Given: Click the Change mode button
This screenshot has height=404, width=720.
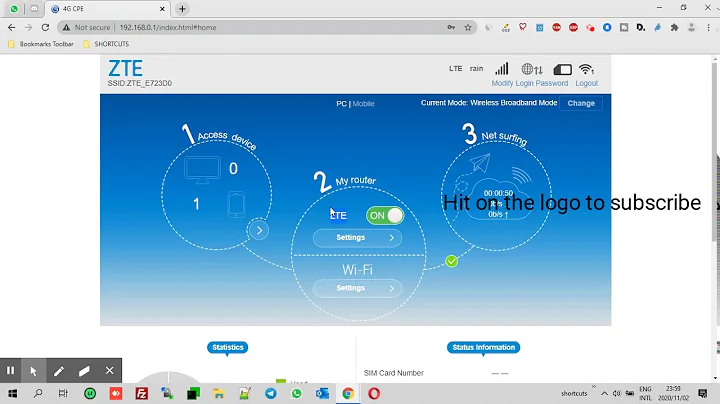Looking at the screenshot, I should pos(581,103).
